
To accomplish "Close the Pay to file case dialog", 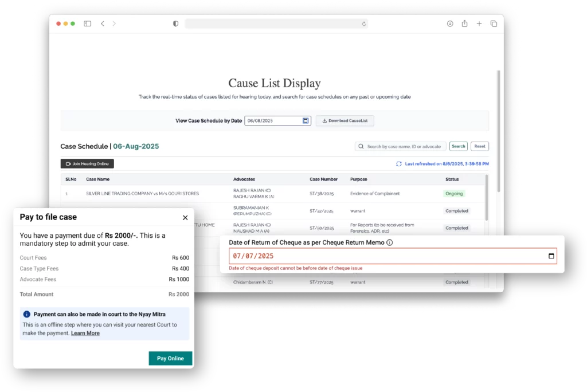I will (185, 218).
